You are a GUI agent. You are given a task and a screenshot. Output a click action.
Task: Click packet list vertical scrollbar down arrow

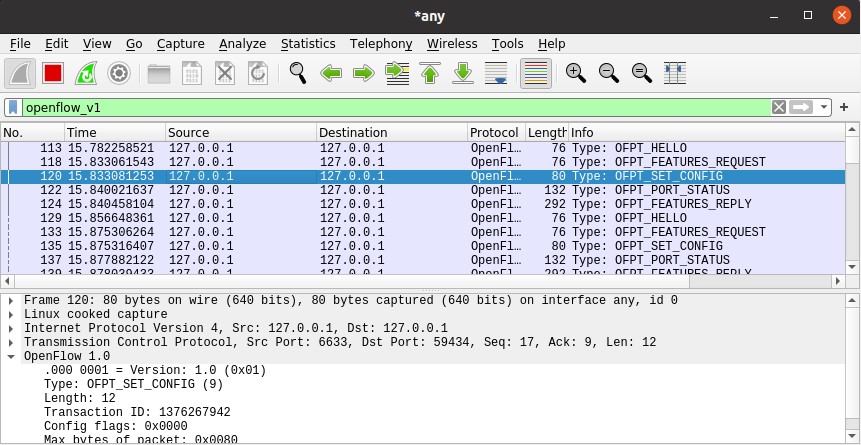point(852,267)
